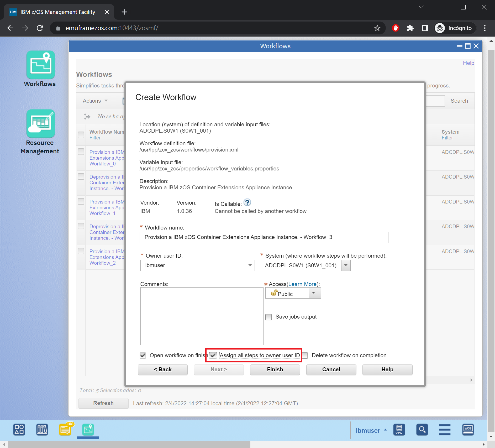Click the Workflow Name filter link
495x448 pixels.
tap(95, 138)
